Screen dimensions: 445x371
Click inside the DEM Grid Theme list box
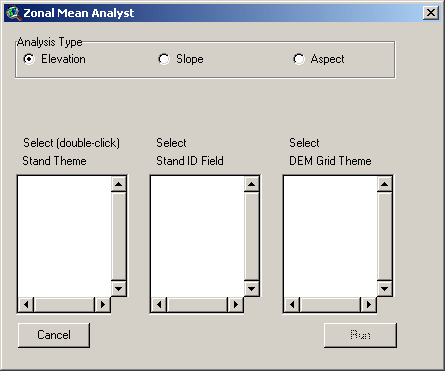click(330, 236)
